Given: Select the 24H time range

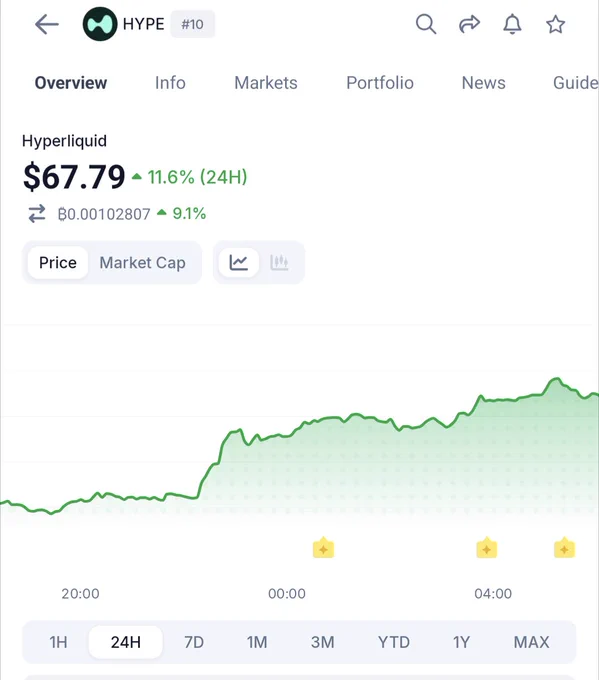Looking at the screenshot, I should click(126, 642).
